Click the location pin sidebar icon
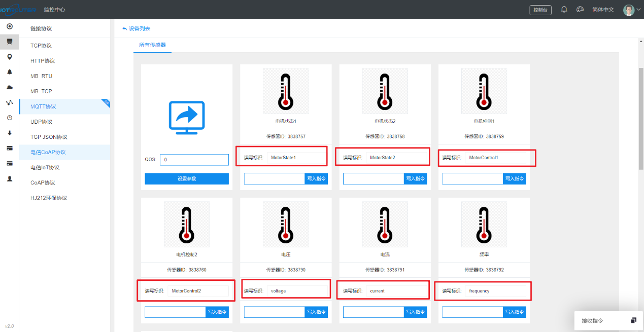 (9, 57)
